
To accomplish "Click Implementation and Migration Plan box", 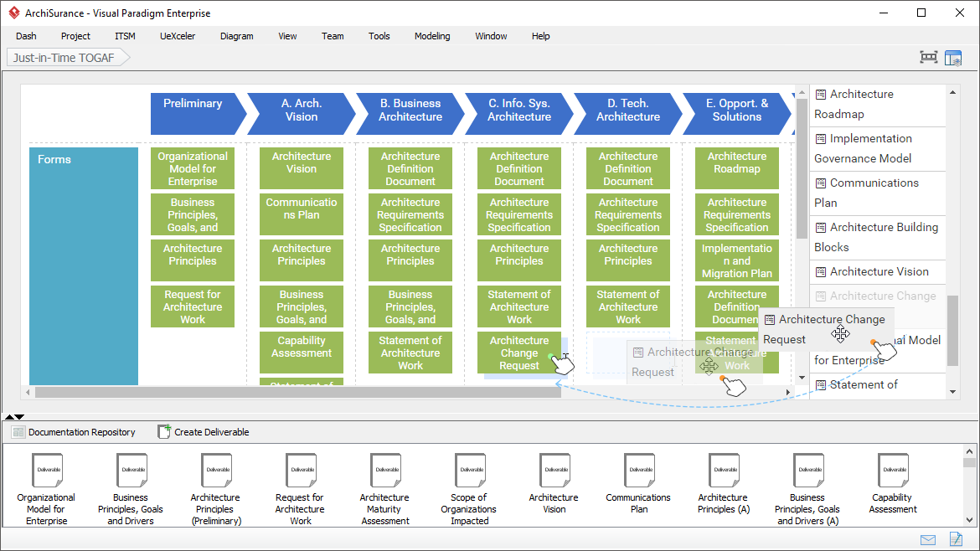I will point(737,260).
